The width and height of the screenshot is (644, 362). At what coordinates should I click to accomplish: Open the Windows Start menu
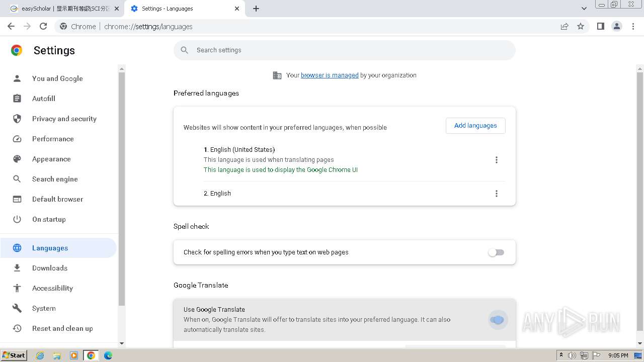click(x=14, y=355)
